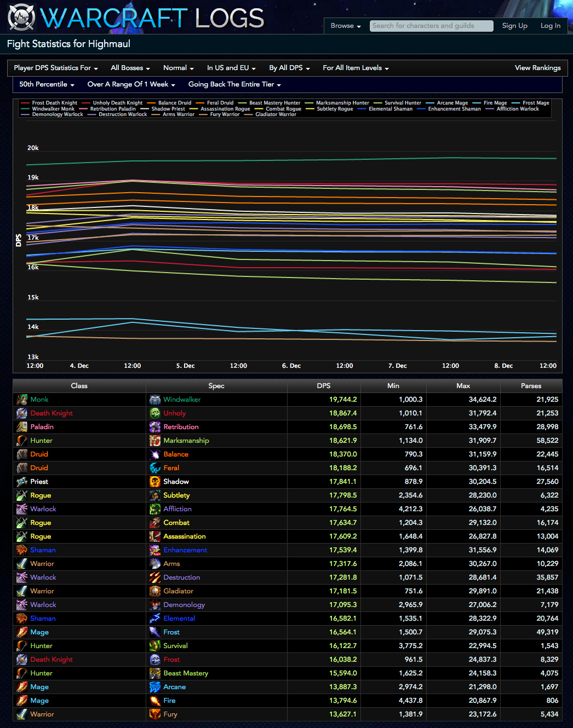Click the Log In link
573x728 pixels.
tap(551, 26)
